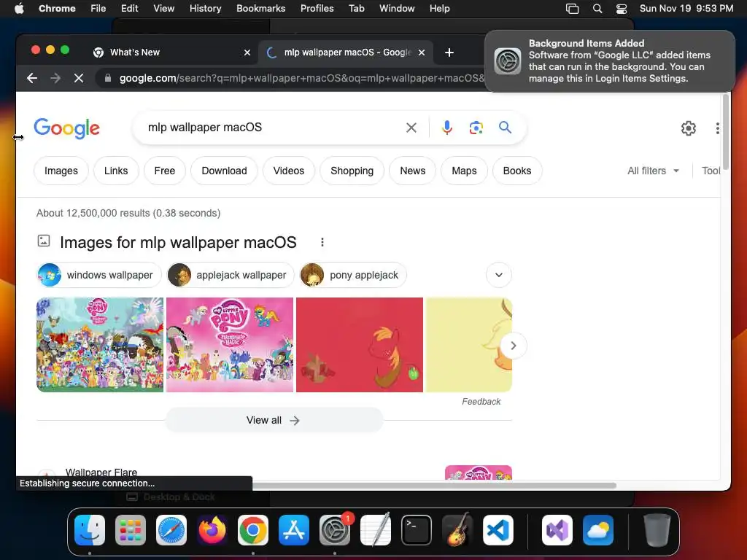
Task: Click the magnifier search button
Action: click(505, 127)
